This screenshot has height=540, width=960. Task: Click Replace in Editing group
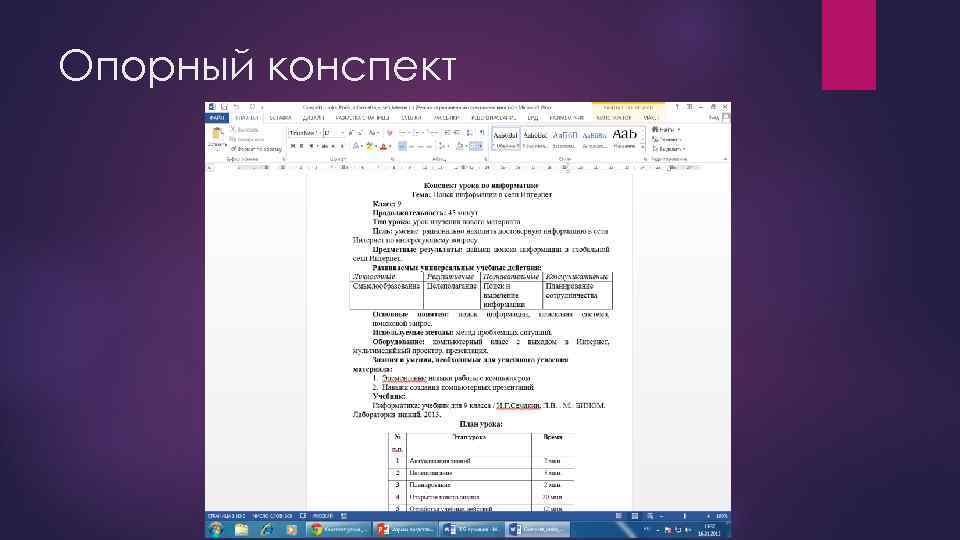pyautogui.click(x=666, y=140)
